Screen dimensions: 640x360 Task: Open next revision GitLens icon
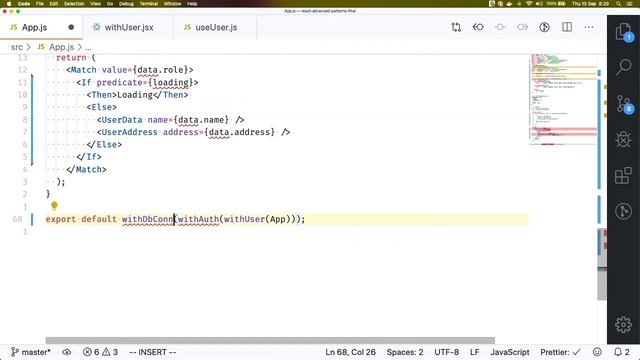pos(522,27)
